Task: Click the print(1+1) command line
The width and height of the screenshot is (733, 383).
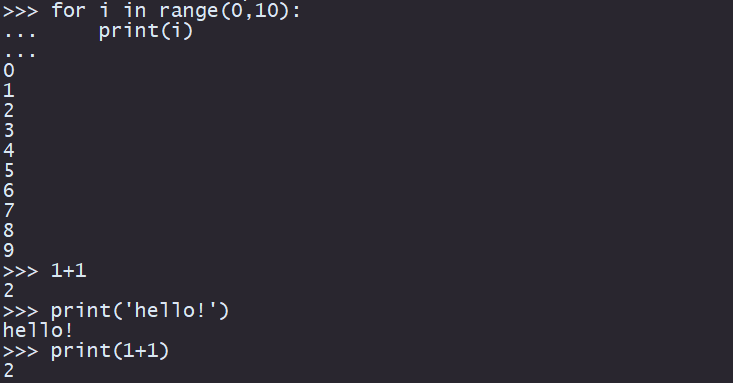Action: pyautogui.click(x=86, y=351)
